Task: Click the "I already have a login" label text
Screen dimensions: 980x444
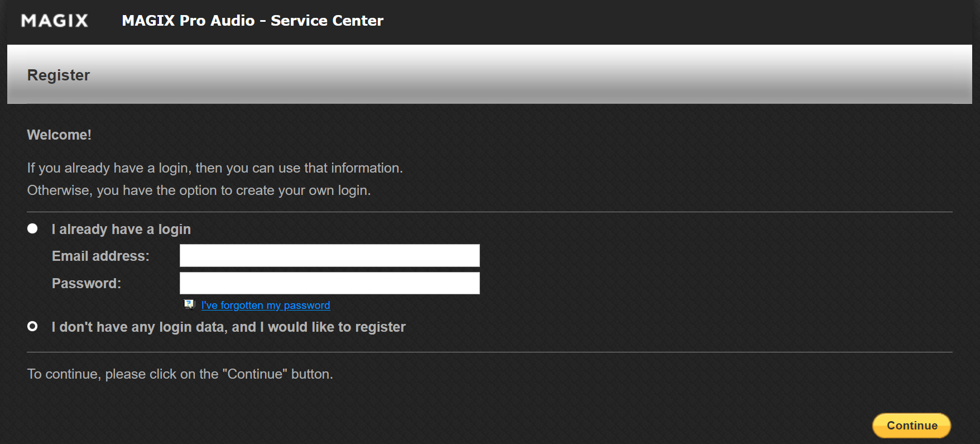Action: 121,229
